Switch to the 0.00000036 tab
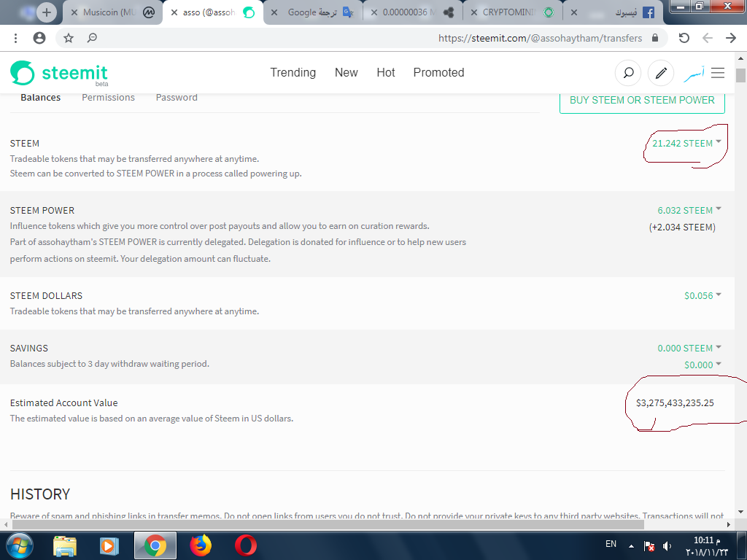 [x=412, y=12]
